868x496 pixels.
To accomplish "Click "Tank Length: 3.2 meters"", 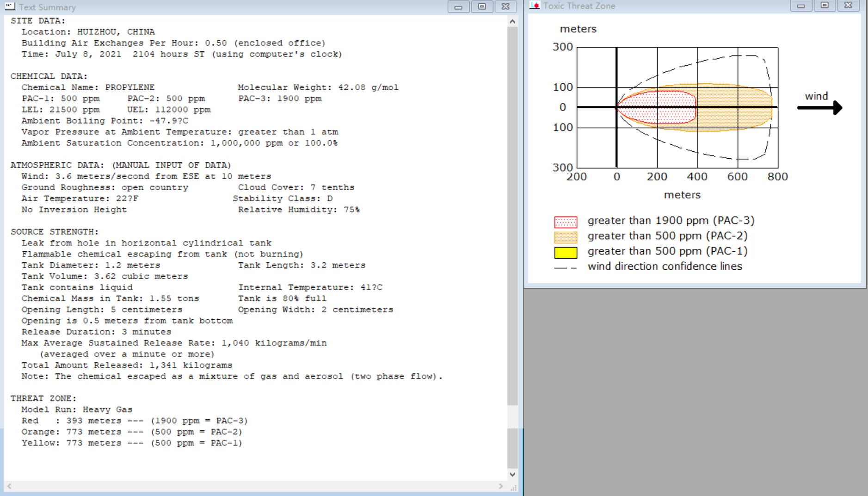I will [x=302, y=265].
